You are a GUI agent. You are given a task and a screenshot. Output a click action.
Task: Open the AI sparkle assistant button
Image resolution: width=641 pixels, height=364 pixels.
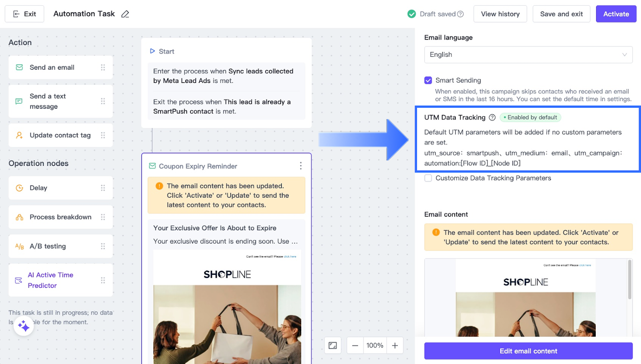24,326
